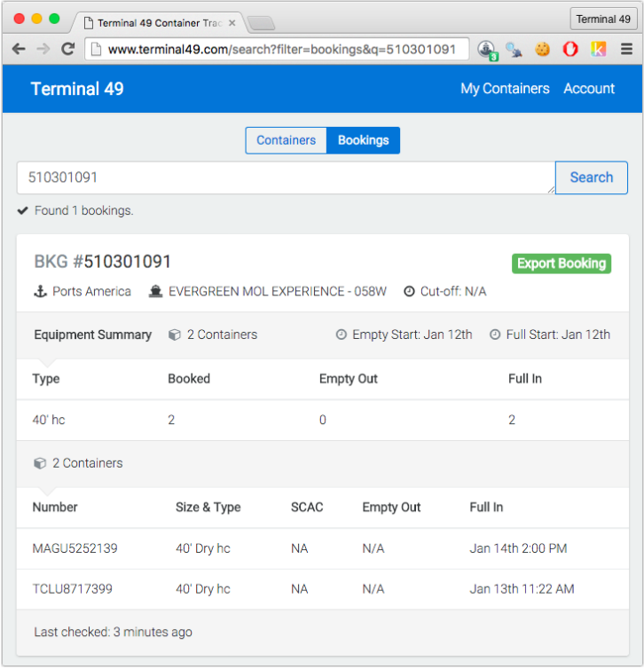Image resolution: width=644 pixels, height=669 pixels.
Task: Click Jan 14th 2:00 PM full-in time
Action: tap(518, 548)
